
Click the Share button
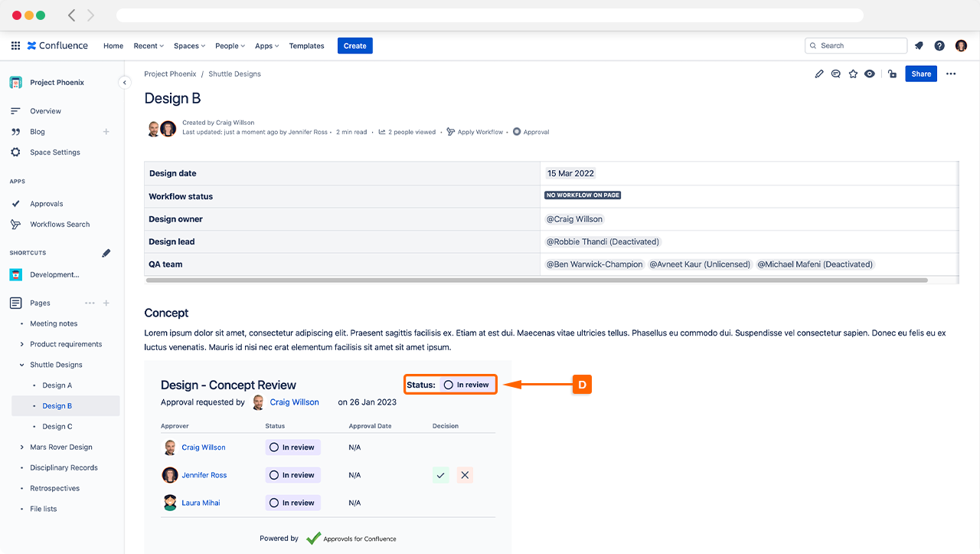click(921, 74)
